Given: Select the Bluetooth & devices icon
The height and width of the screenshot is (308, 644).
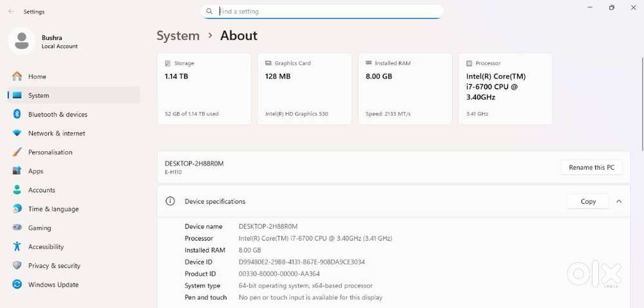Looking at the screenshot, I should coord(17,114).
